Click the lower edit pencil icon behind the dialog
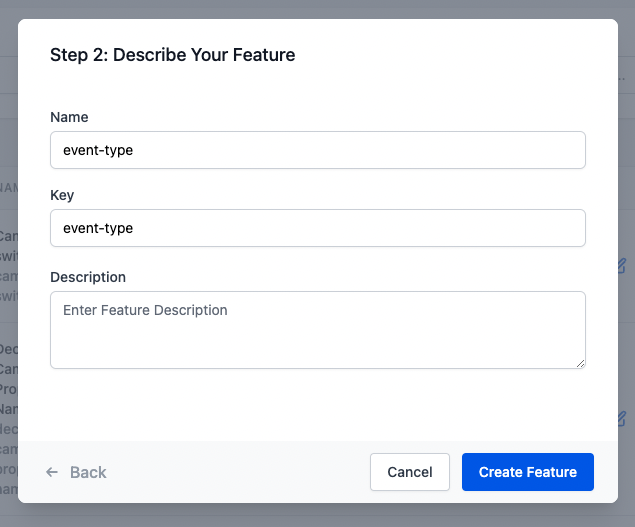This screenshot has height=527, width=635. point(621,418)
